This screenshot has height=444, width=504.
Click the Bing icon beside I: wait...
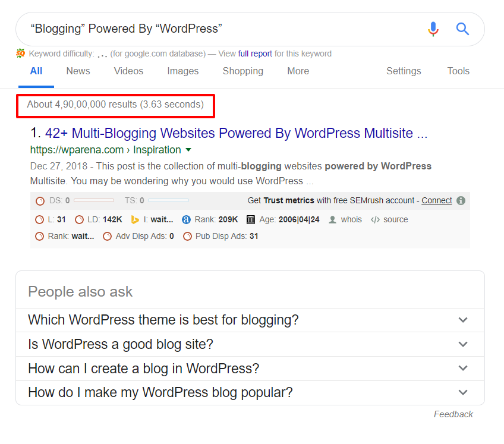click(135, 219)
